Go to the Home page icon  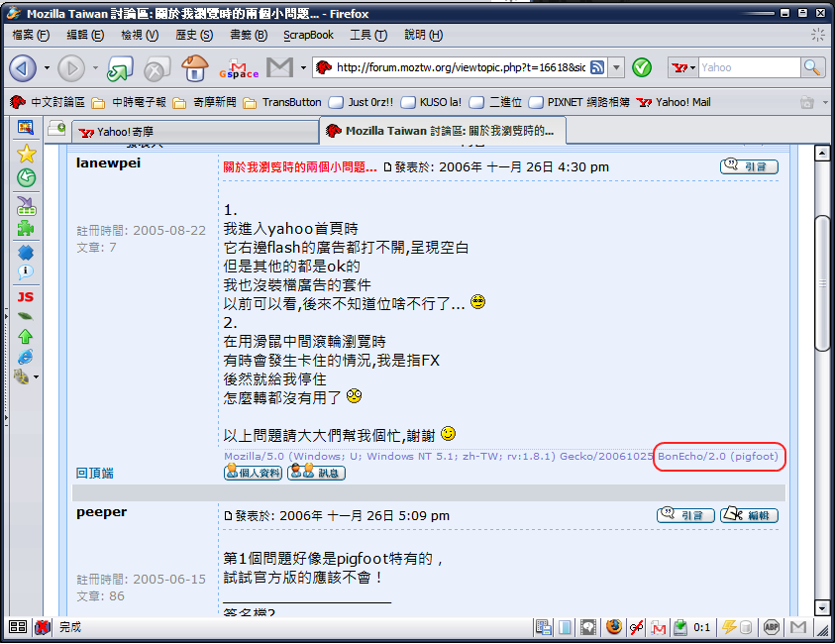coord(194,68)
